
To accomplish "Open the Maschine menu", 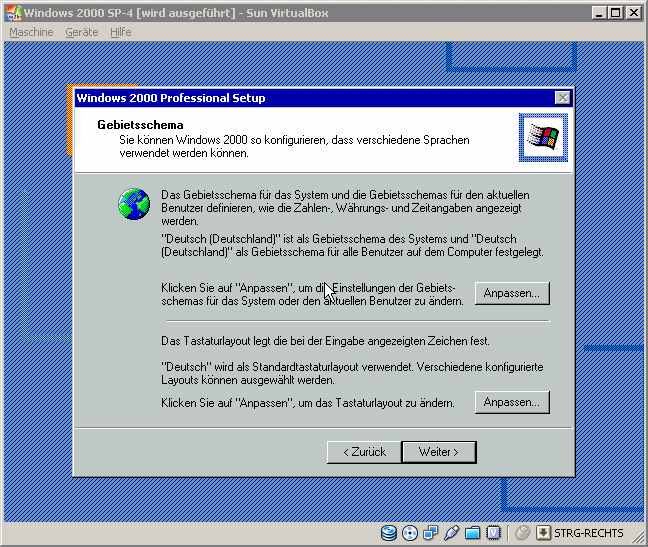I will click(x=31, y=32).
